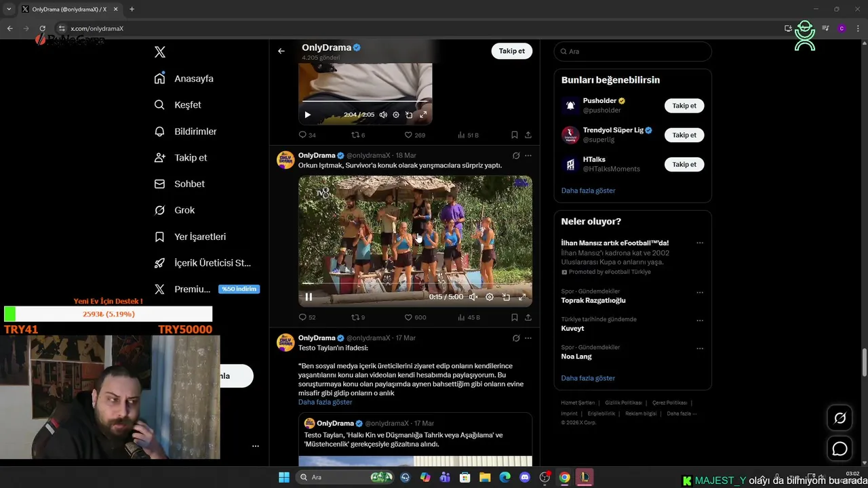Unmute the Survivor video

473,297
